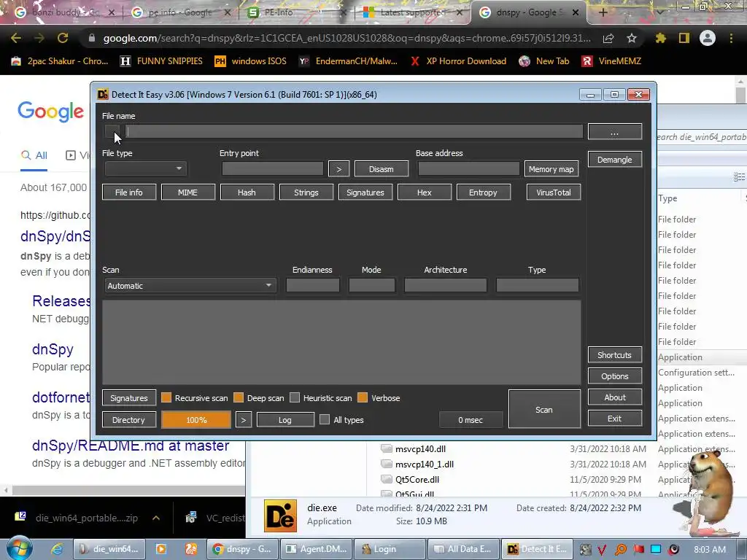Screen dimensions: 747x560
Task: Click the Strings button
Action: pyautogui.click(x=306, y=192)
